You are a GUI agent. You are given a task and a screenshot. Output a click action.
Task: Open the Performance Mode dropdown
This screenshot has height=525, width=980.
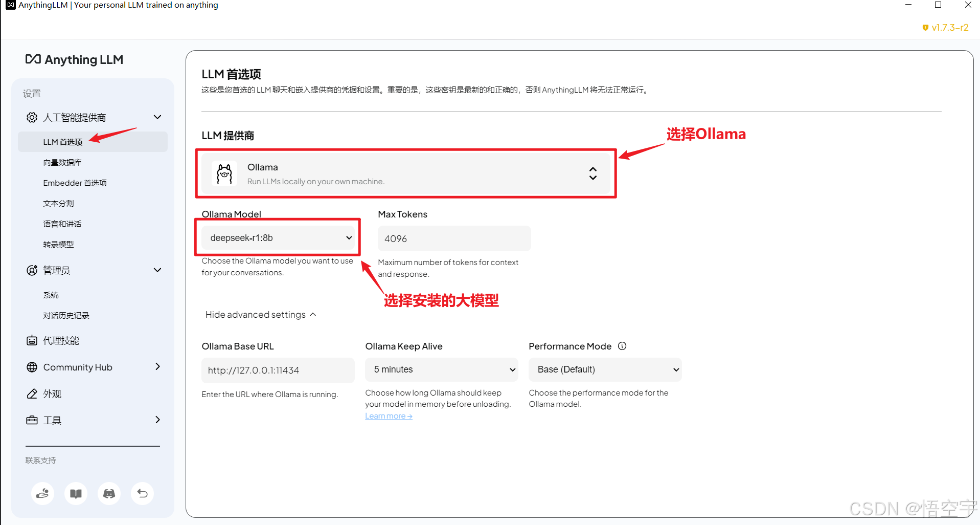tap(605, 369)
